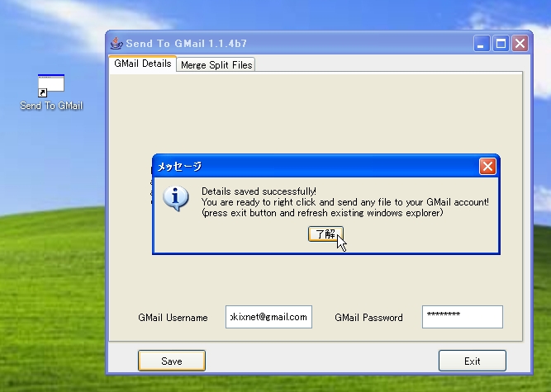Click the メッセージ dialog title text
This screenshot has height=392, width=551.
[179, 167]
